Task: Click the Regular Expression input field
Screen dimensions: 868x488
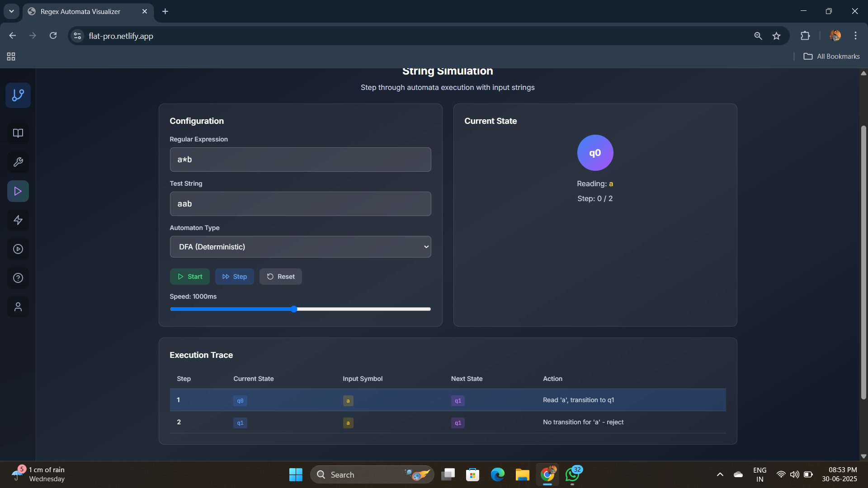Action: click(300, 160)
